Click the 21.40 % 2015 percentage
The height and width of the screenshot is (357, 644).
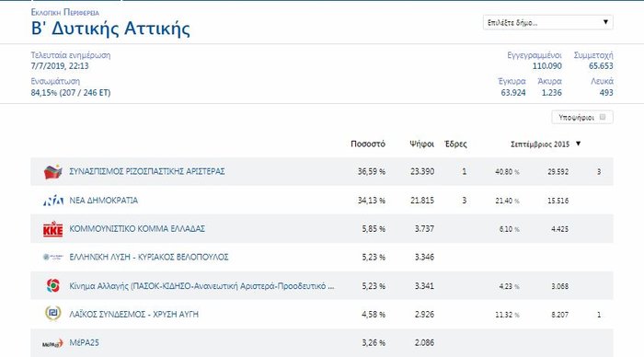tap(507, 201)
